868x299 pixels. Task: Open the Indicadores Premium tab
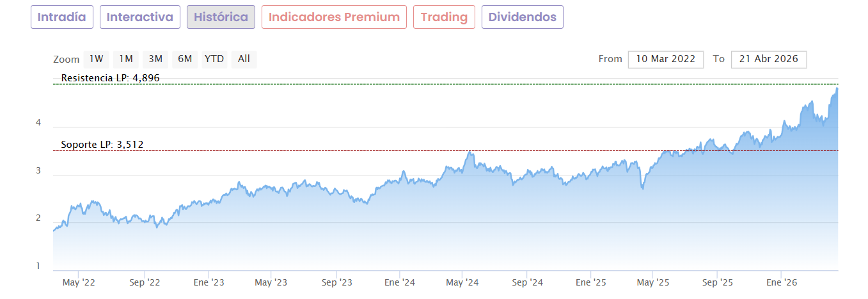tap(335, 17)
